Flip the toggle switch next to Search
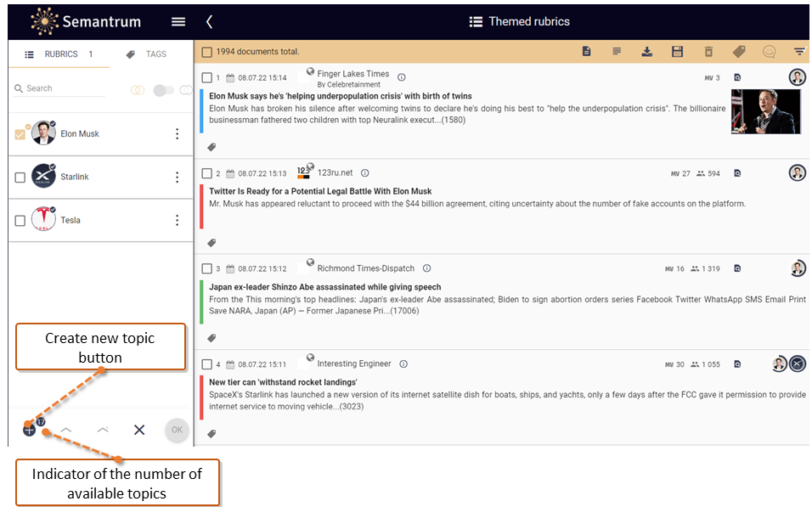Screen dimensions: 812x507 point(164,90)
